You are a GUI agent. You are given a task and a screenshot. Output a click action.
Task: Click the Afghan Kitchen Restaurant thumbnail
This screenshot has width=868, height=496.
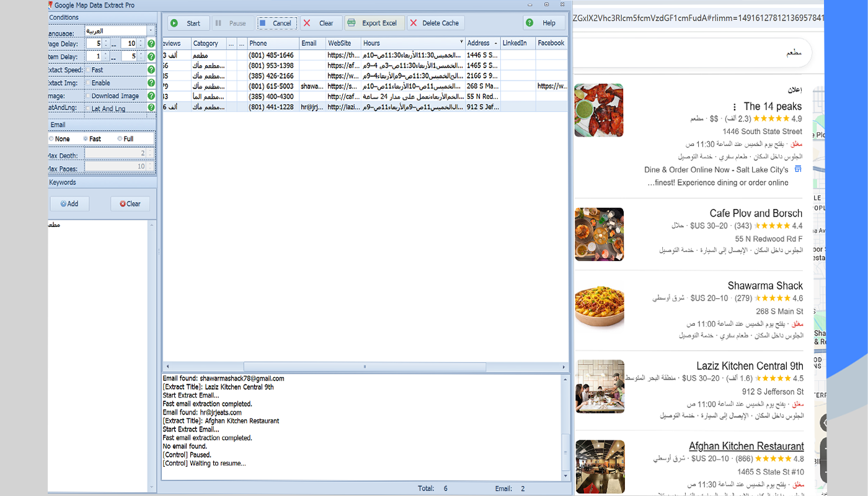(600, 467)
